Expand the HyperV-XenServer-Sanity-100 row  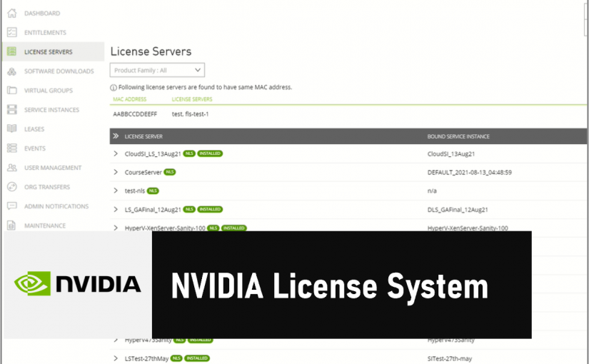[x=116, y=228]
